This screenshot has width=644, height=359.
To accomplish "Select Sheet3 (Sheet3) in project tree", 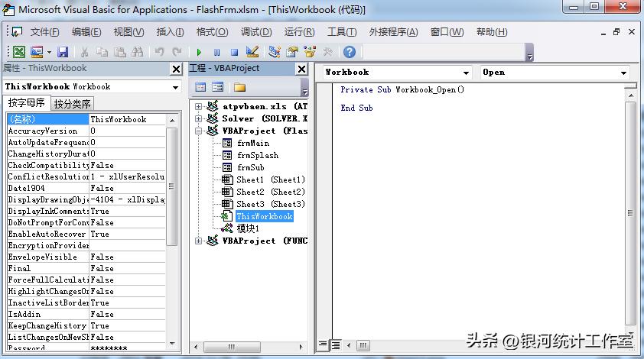I will [271, 204].
